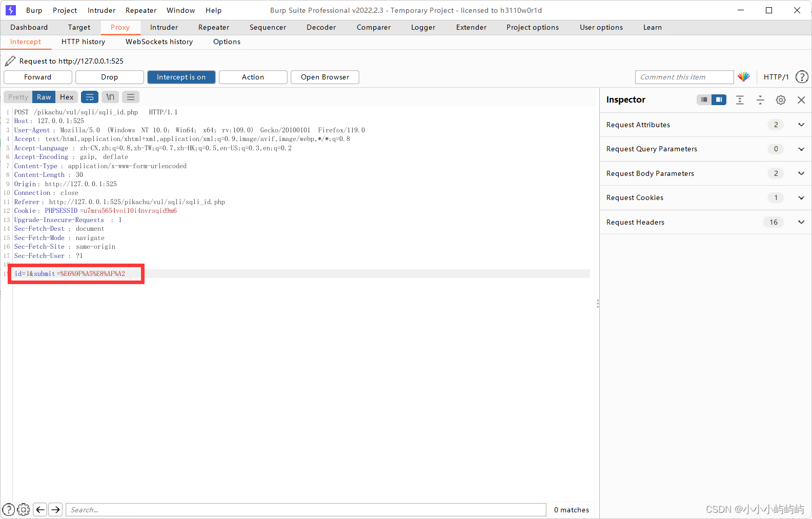Open the Action dropdown button
Viewport: 812px width, 519px height.
tap(253, 77)
